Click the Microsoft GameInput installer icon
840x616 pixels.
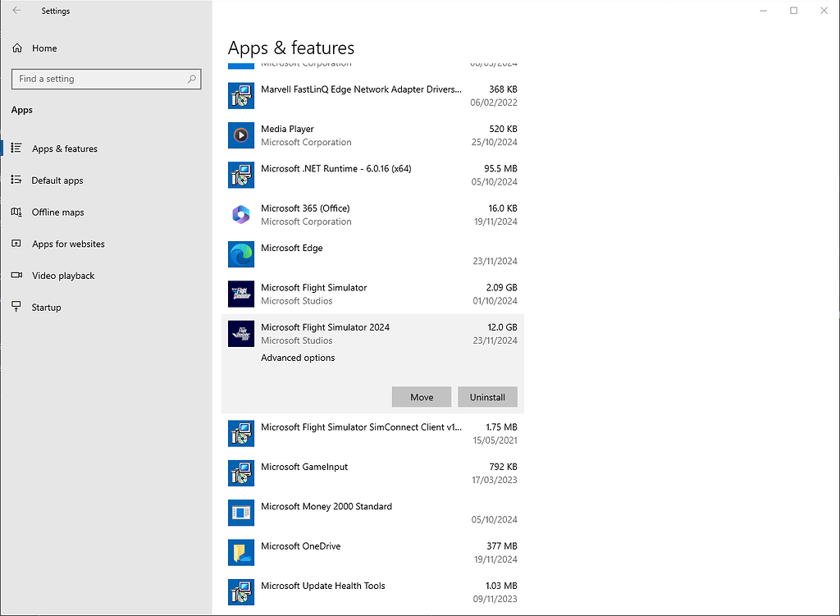[241, 473]
